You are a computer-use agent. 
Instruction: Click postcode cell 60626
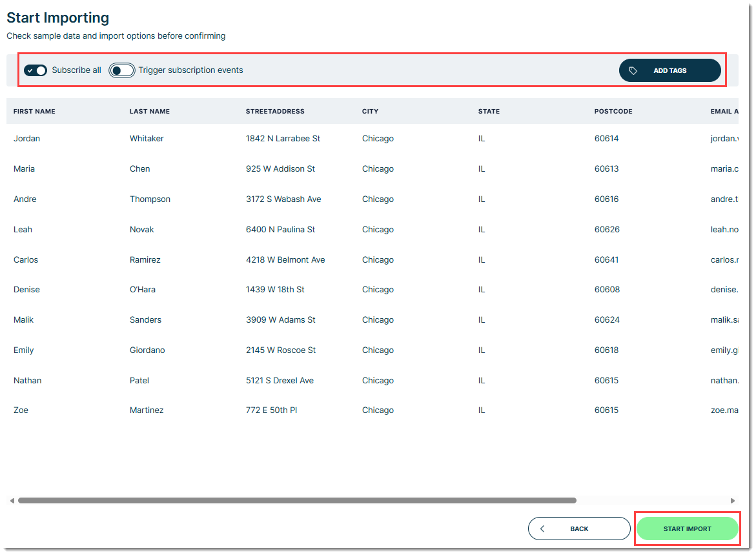point(606,229)
